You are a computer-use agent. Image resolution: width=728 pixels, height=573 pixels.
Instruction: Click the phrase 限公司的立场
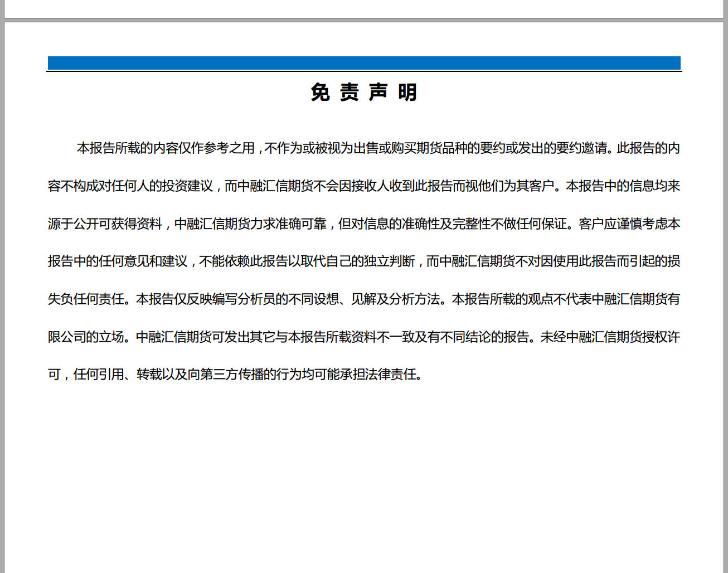[86, 337]
